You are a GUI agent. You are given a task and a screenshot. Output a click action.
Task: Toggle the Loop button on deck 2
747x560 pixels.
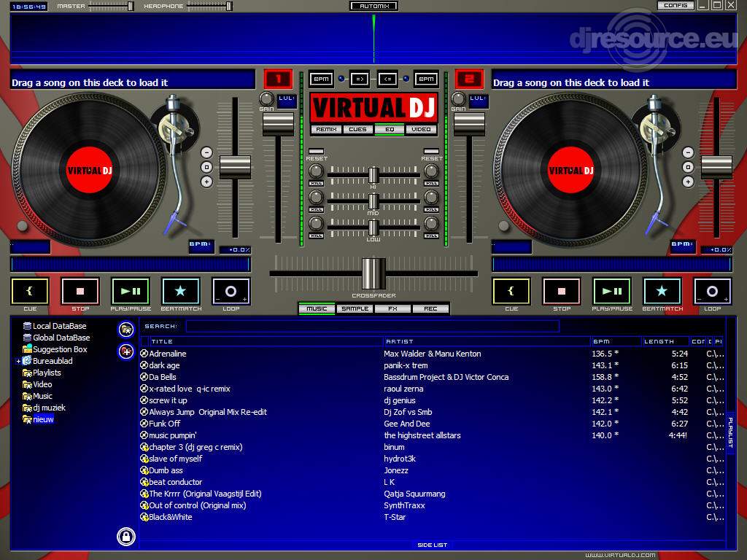pyautogui.click(x=712, y=291)
